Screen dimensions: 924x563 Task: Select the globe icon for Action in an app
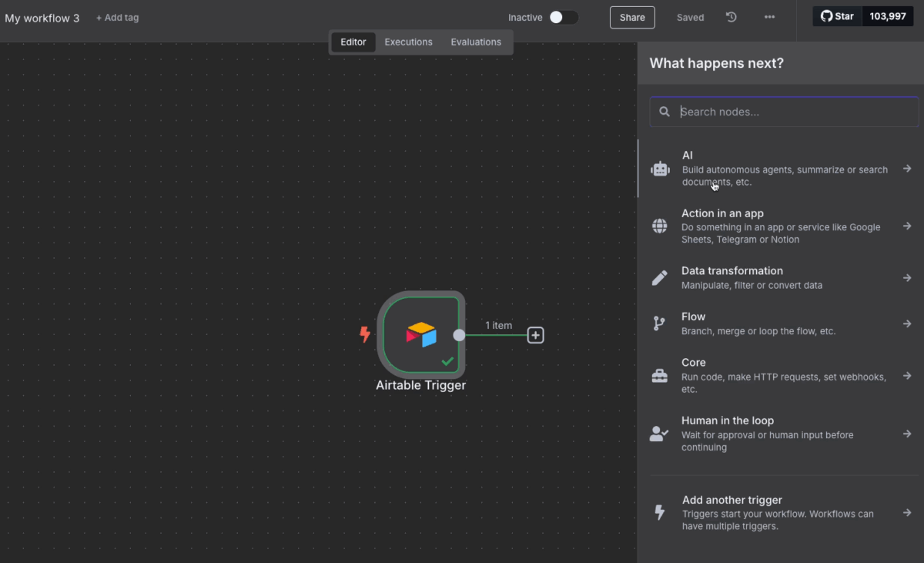pyautogui.click(x=660, y=226)
